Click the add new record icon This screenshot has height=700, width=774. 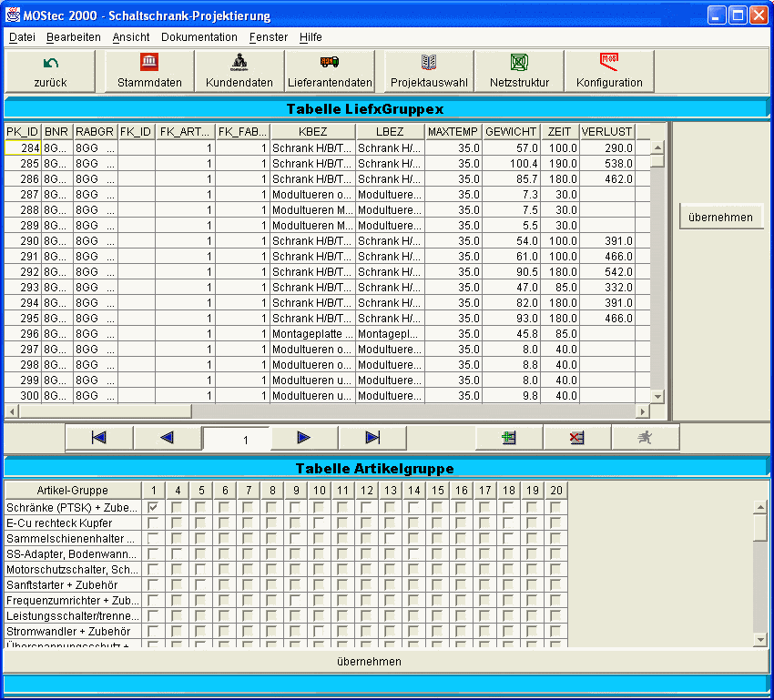point(509,438)
